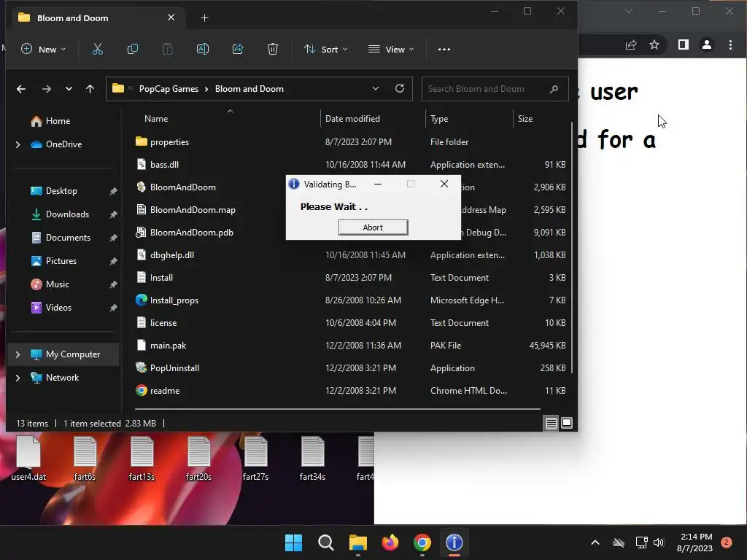Viewport: 747px width, 560px height.
Task: Select user4.dat on desktop
Action: pos(28,458)
